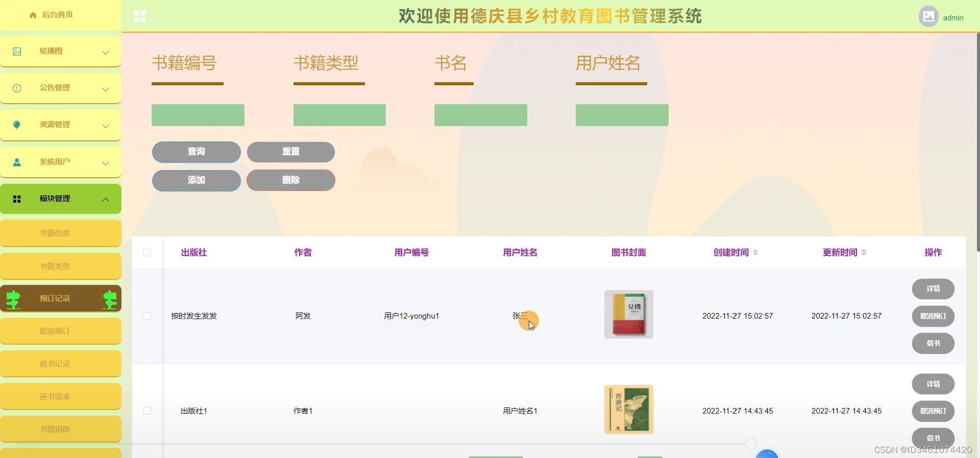Expand the 系统用户 menu chevron
980x458 pixels.
106,163
